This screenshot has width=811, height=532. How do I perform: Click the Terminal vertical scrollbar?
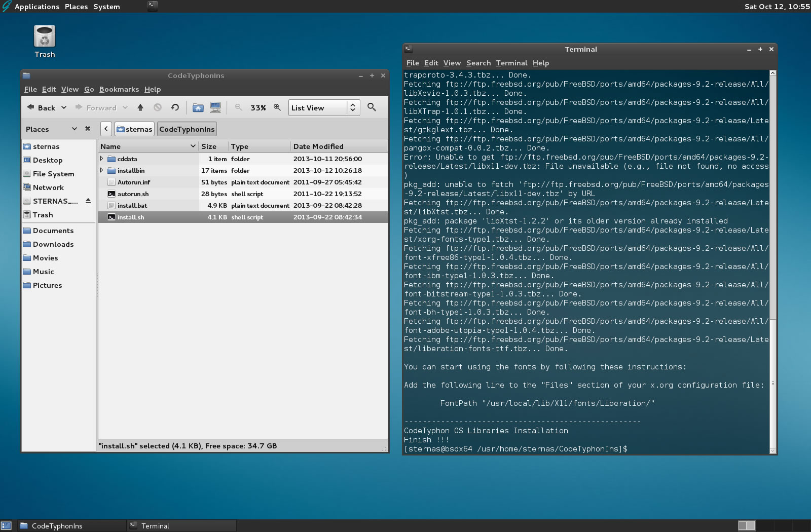coord(772,262)
